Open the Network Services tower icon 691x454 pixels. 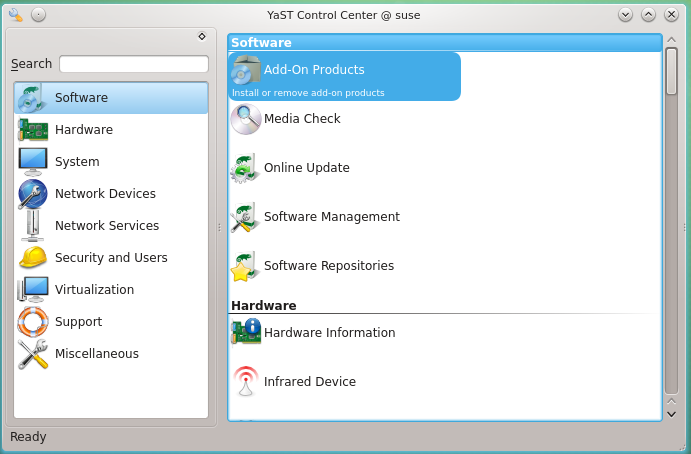(x=33, y=226)
